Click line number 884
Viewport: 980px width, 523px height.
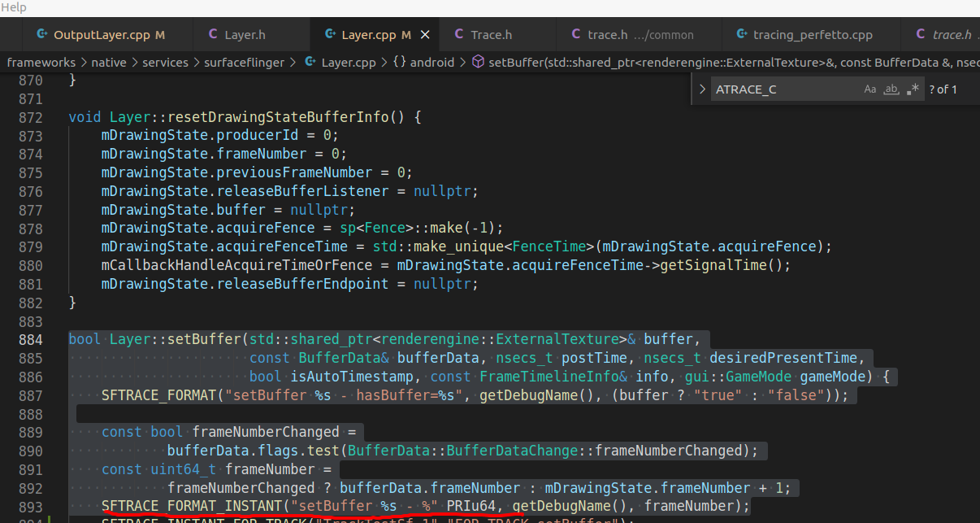29,339
